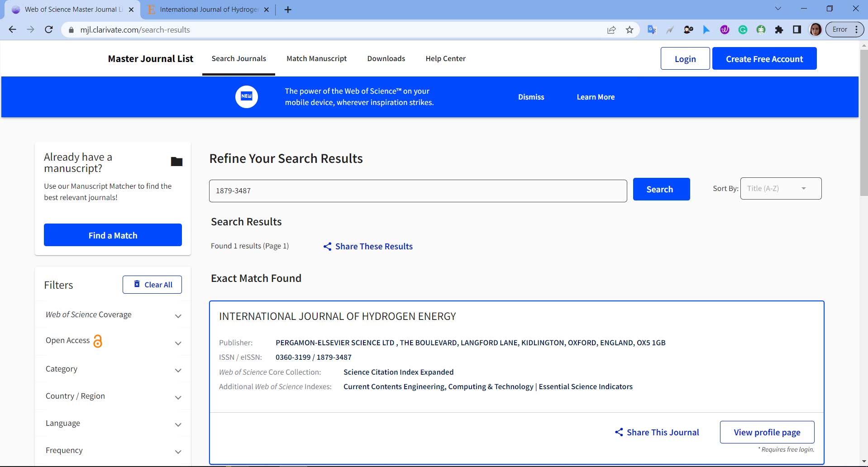
Task: Dismiss the mobile app banner
Action: [531, 97]
